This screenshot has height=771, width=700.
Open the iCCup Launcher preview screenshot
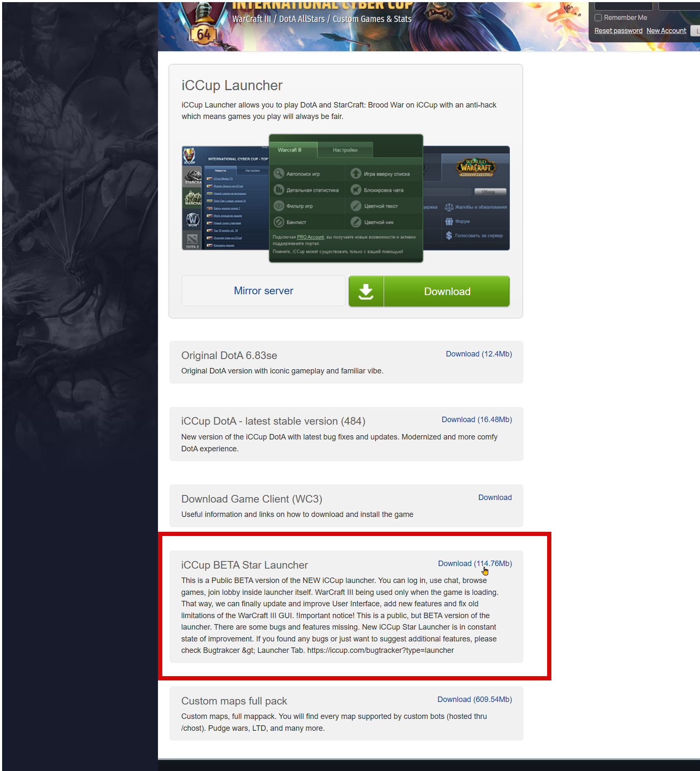coord(346,198)
